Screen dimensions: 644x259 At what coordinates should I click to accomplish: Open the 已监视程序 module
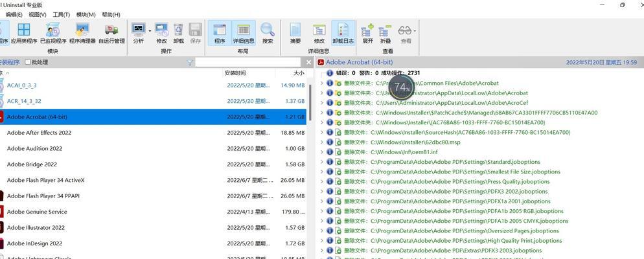click(x=53, y=33)
